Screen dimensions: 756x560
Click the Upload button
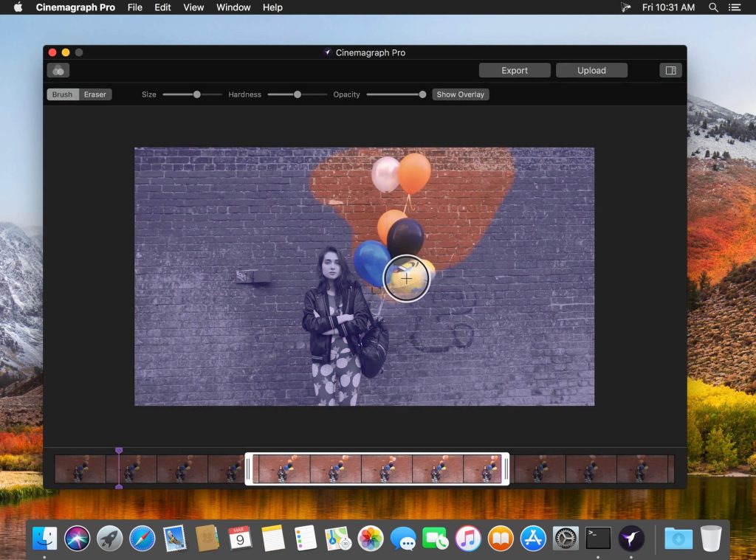tap(591, 70)
